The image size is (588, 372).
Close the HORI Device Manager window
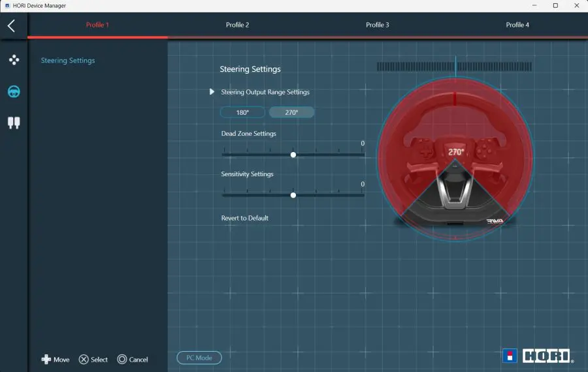click(x=577, y=6)
